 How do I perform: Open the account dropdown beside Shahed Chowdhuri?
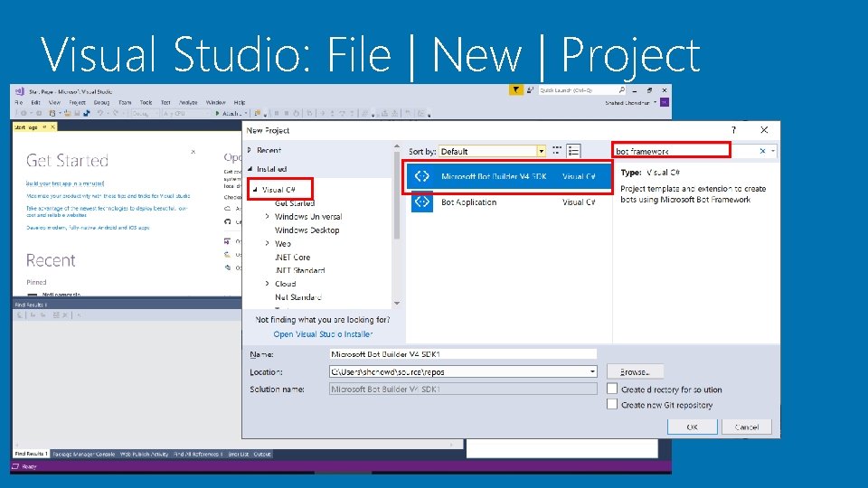point(655,102)
